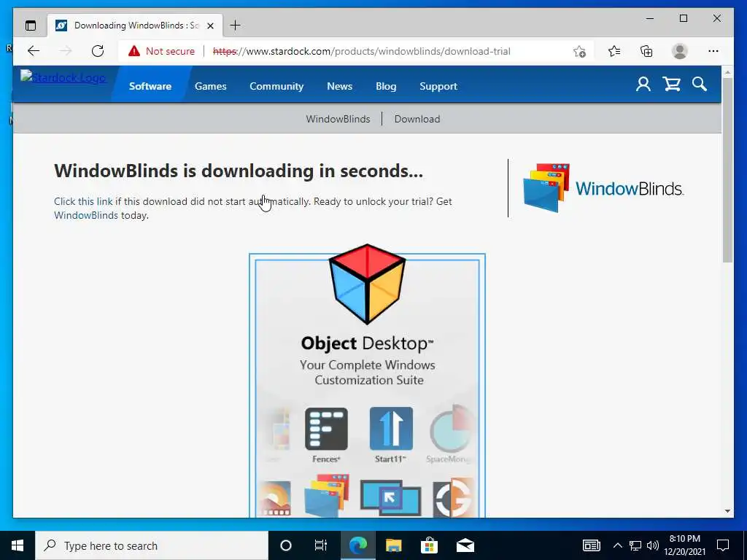The height and width of the screenshot is (560, 747).
Task: Open the News section
Action: 340,86
